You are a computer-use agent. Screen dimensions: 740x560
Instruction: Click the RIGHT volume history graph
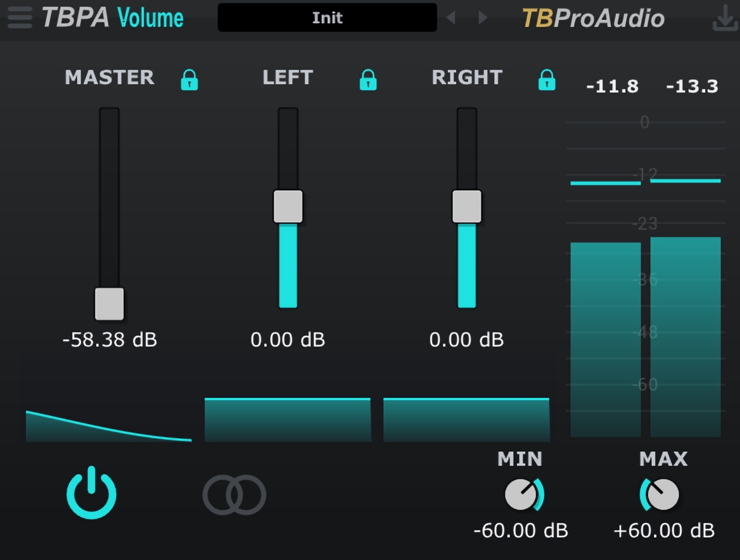[x=466, y=420]
